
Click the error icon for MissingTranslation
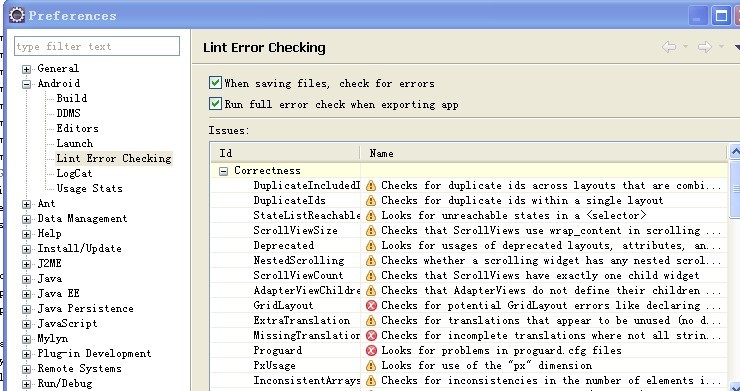tap(371, 335)
